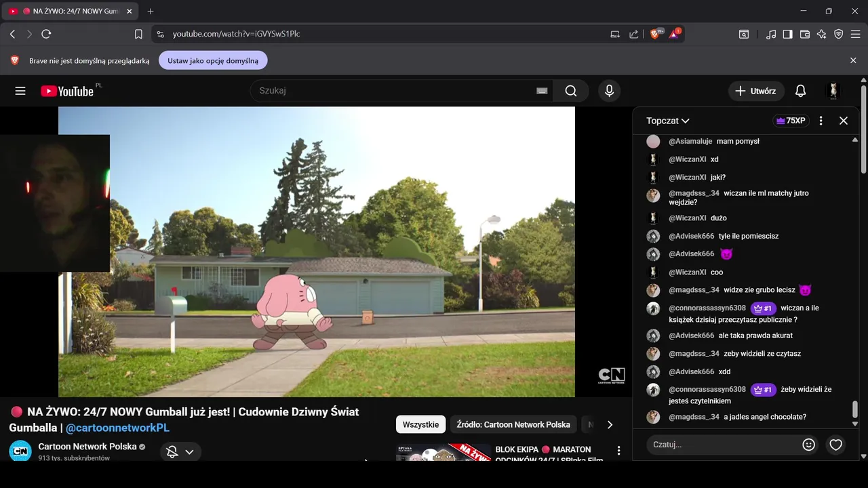Bookmark this page
The image size is (868, 488).
click(x=138, y=34)
